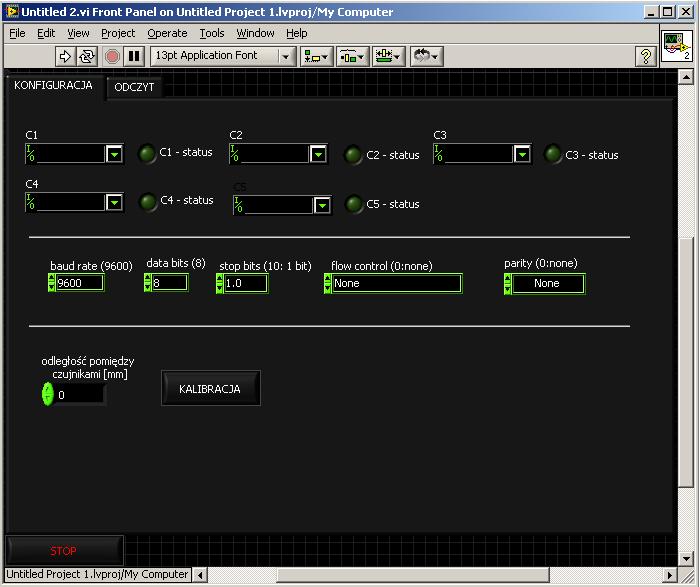This screenshot has width=700, height=587.
Task: Click the sensor distance value field
Action: tap(79, 395)
